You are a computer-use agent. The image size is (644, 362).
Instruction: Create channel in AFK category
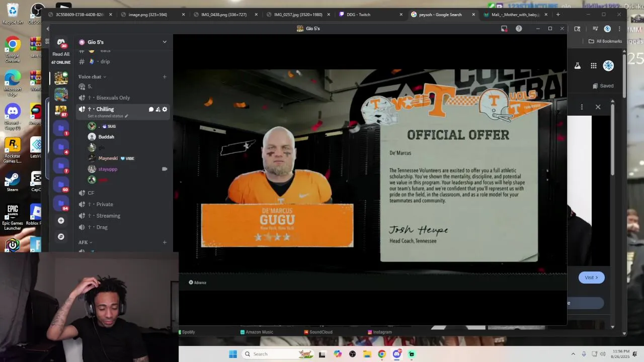coord(165,242)
